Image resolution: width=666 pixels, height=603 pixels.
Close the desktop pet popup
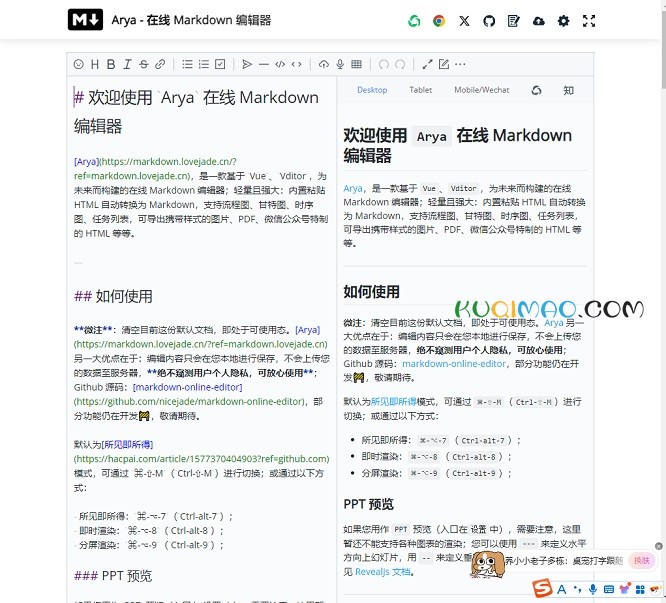coord(659,546)
